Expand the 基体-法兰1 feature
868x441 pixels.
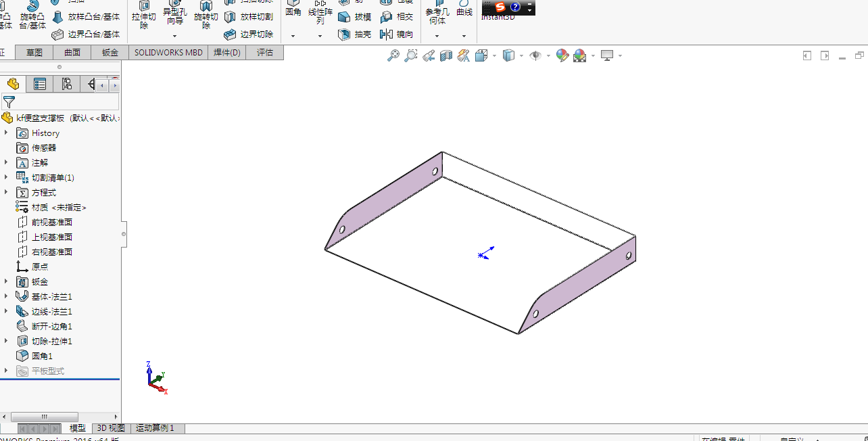tap(5, 296)
